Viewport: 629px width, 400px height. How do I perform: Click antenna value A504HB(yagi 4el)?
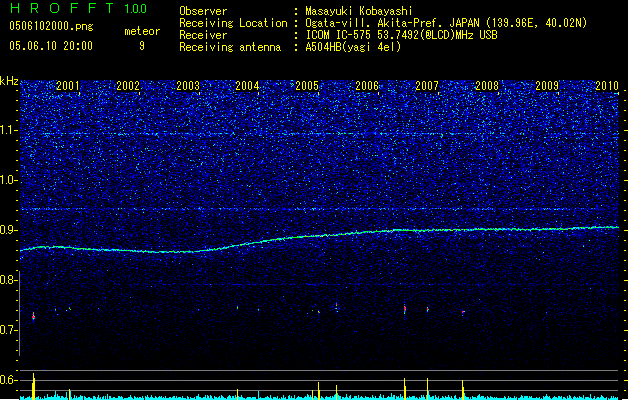coord(353,47)
